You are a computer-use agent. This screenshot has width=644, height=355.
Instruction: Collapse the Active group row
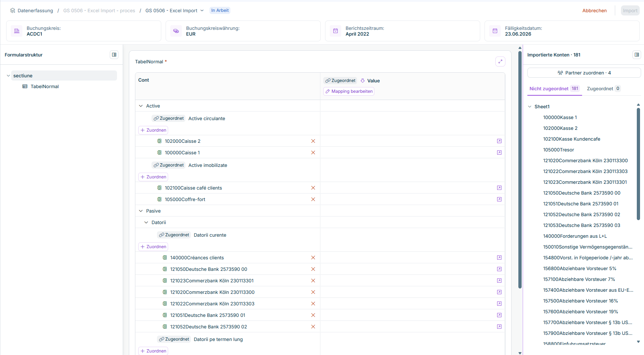coord(141,106)
